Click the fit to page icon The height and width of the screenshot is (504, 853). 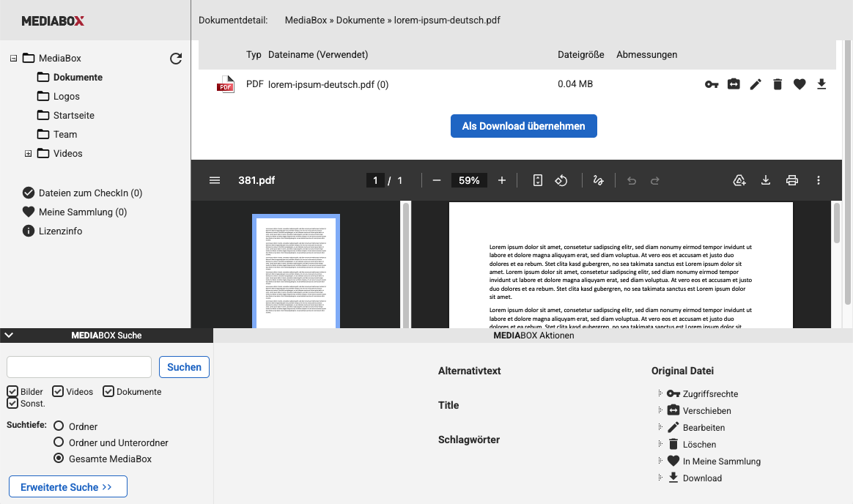[537, 180]
